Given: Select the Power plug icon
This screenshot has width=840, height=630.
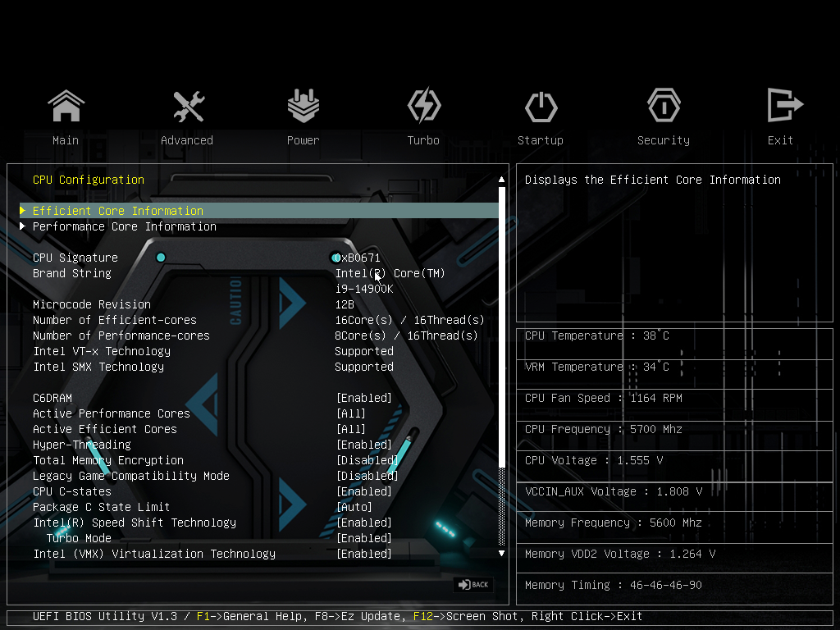Looking at the screenshot, I should pyautogui.click(x=304, y=106).
